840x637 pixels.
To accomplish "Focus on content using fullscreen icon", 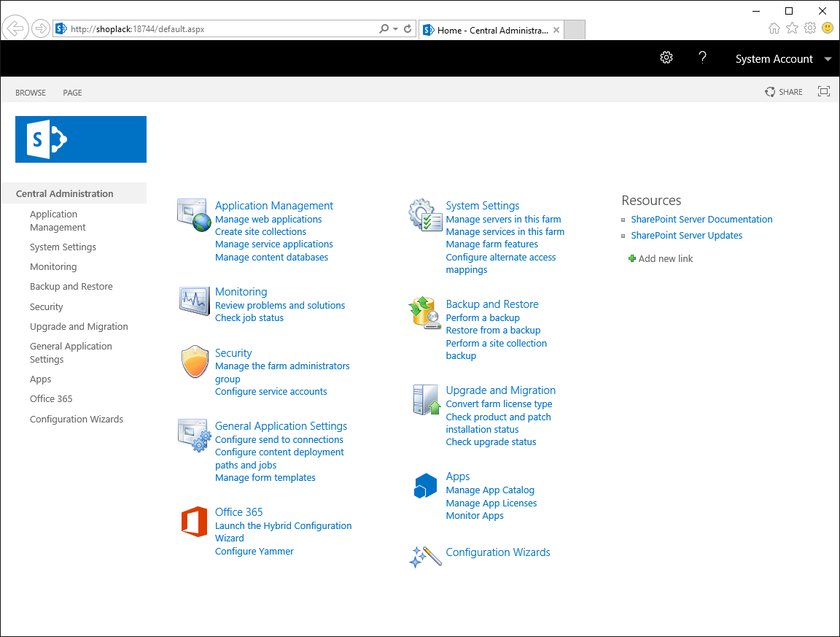I will click(x=824, y=92).
